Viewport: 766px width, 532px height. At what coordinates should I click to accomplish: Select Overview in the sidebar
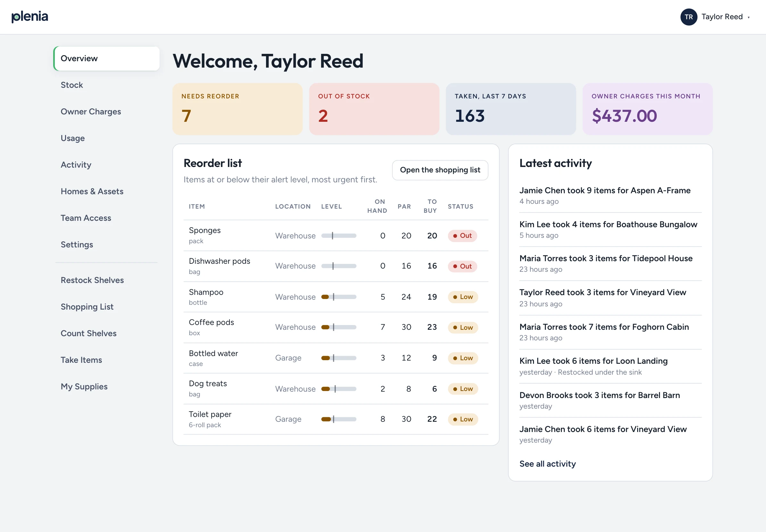107,58
